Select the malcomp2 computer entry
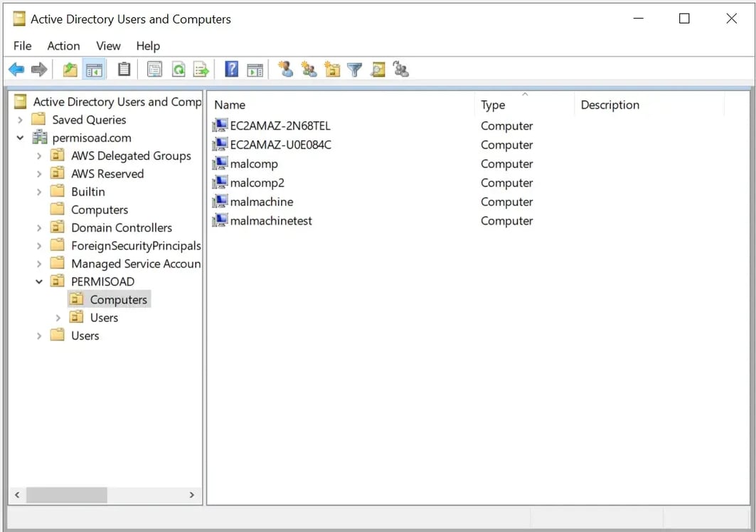The image size is (756, 532). coord(257,183)
